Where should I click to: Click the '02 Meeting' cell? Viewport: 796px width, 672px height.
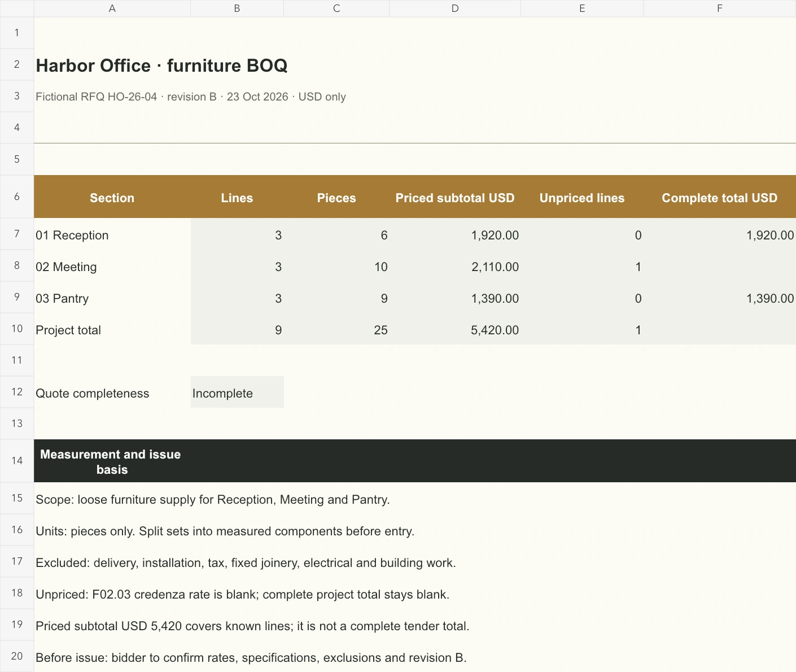pos(112,265)
